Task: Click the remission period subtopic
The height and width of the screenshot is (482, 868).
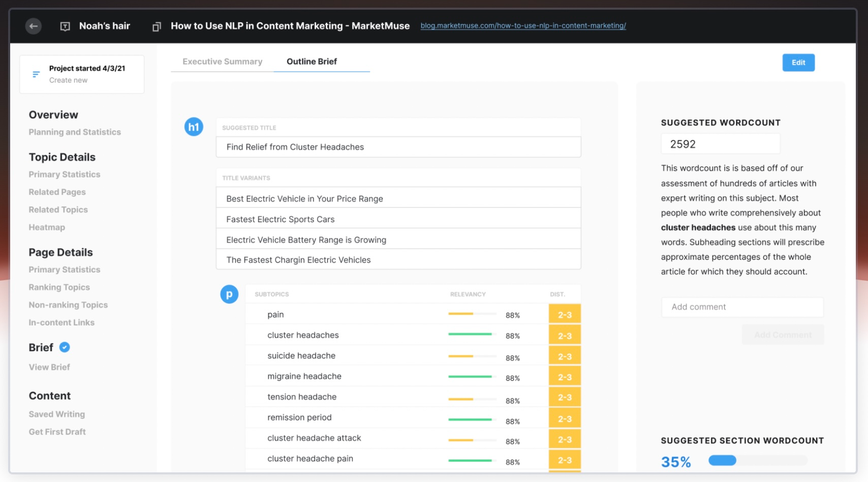Action: 299,417
